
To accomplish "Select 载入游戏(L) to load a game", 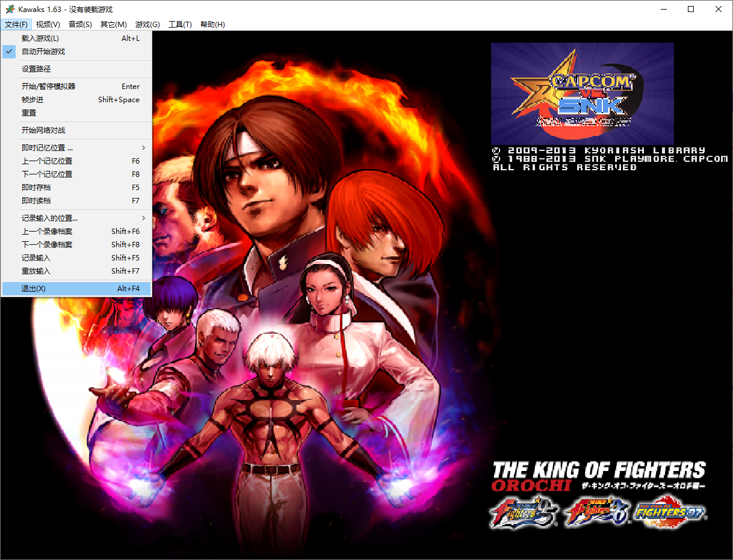I will tap(40, 38).
